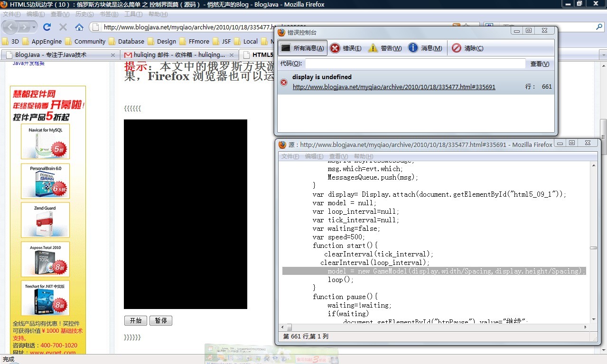Open the Local bookmark folder
Viewport: 607px width, 364px height.
246,41
